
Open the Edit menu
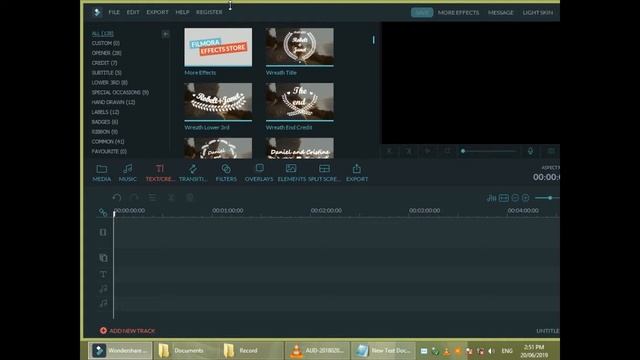pyautogui.click(x=133, y=12)
